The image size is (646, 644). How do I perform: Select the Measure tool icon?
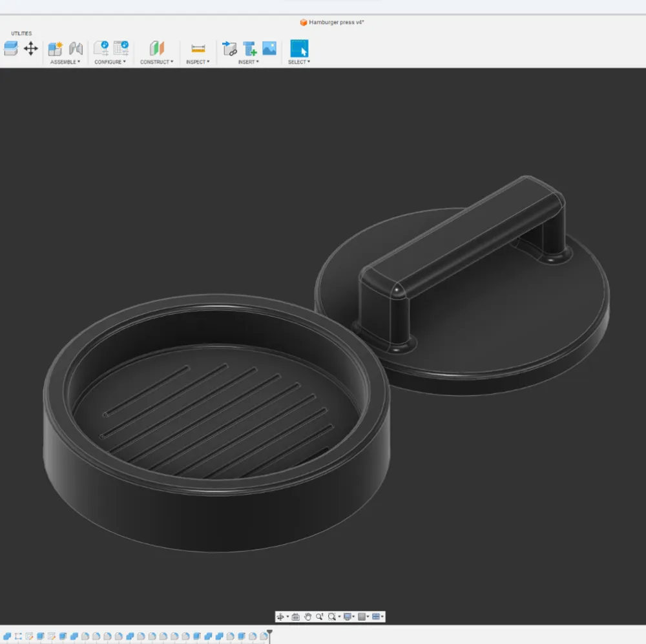[x=198, y=48]
